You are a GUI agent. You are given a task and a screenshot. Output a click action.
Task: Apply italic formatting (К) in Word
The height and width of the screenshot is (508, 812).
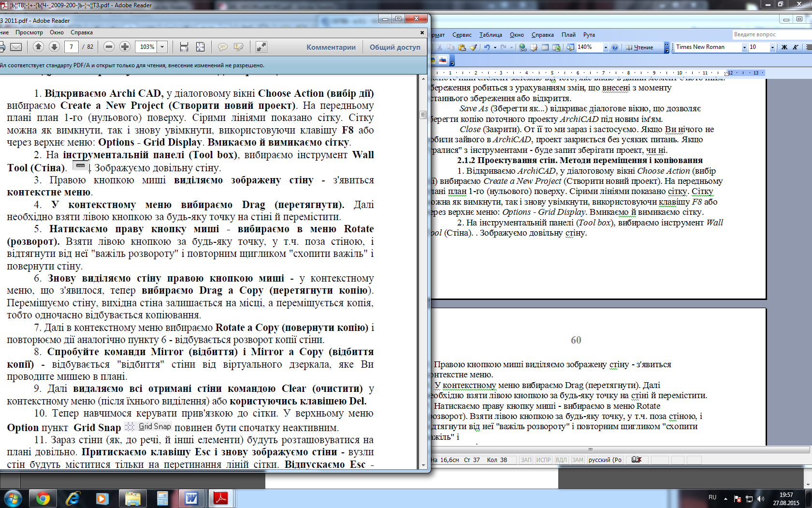click(x=795, y=47)
